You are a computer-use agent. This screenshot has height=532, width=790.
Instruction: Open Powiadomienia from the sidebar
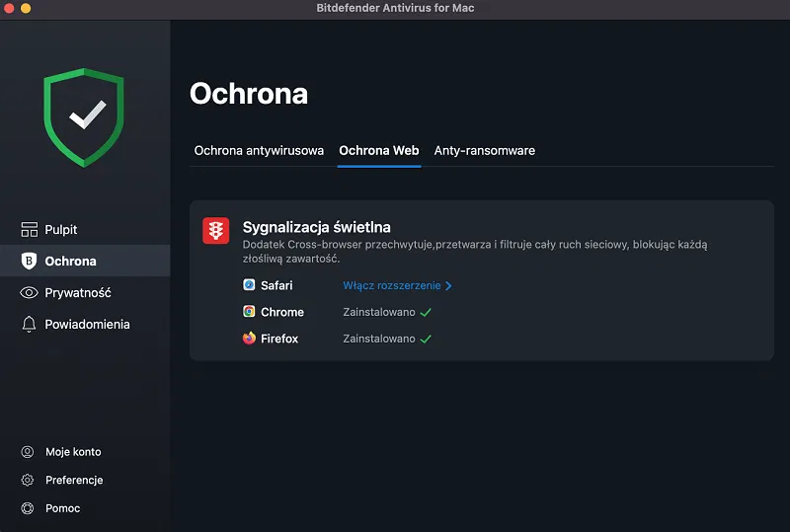[85, 324]
